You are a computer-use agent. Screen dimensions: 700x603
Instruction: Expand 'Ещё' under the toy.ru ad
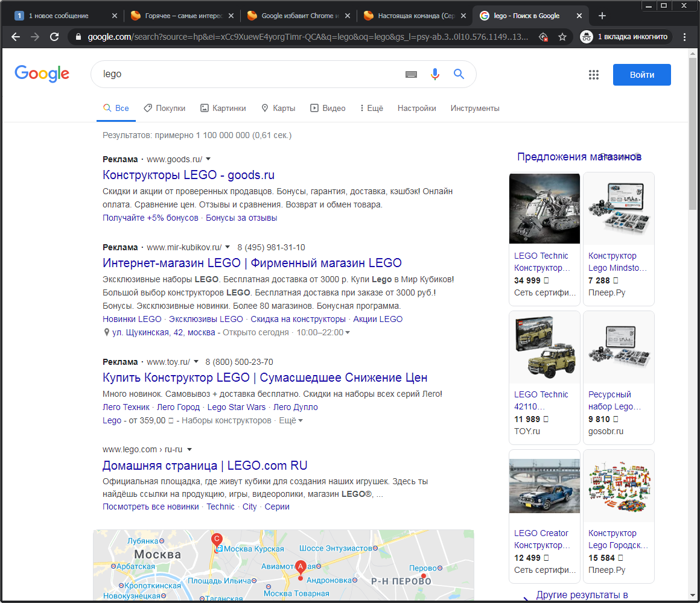tap(291, 420)
